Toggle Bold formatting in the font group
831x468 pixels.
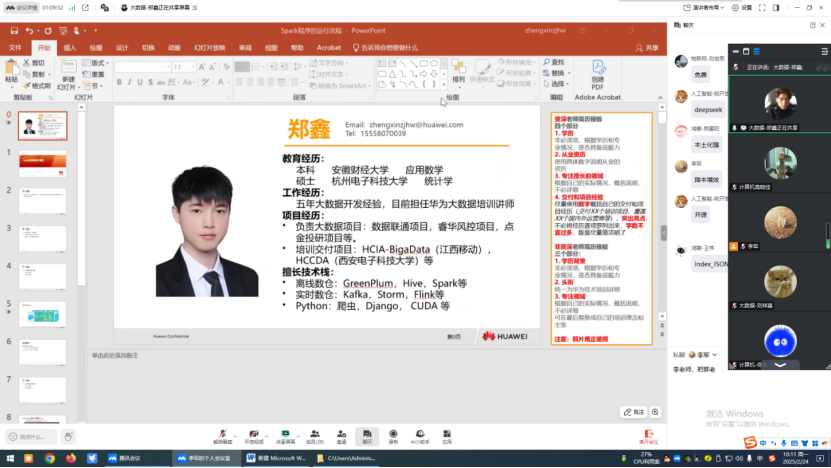[119, 82]
